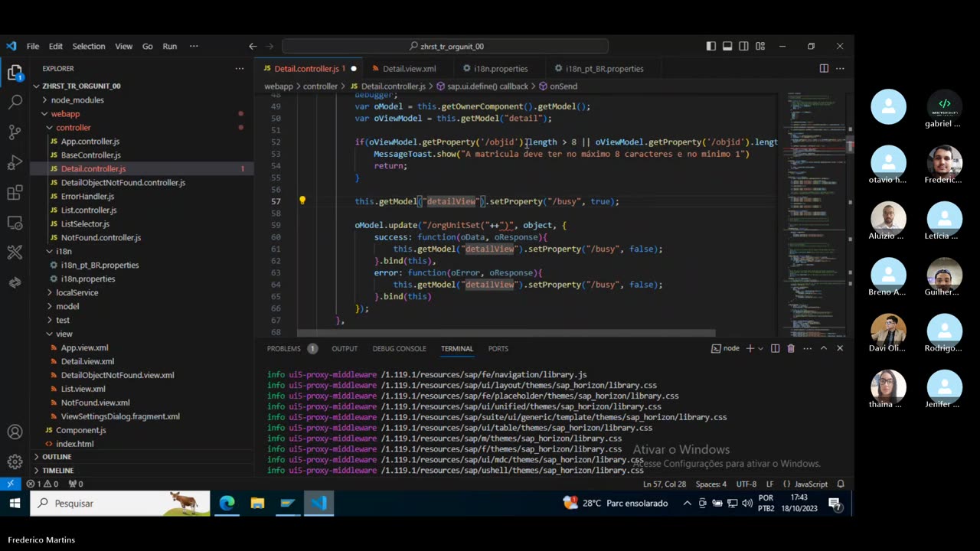Click the notifications bell in status bar

841,484
